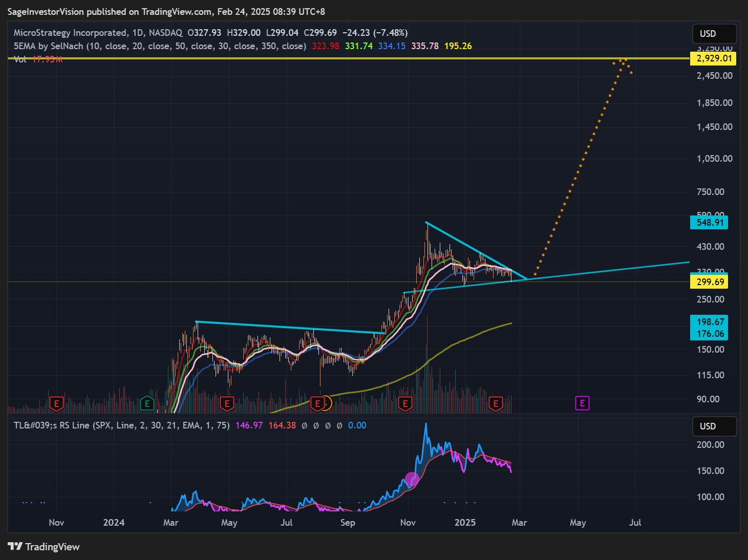Screen dimensions: 748x560
Task: Click the 90.00 price axis label
Action: pos(708,399)
